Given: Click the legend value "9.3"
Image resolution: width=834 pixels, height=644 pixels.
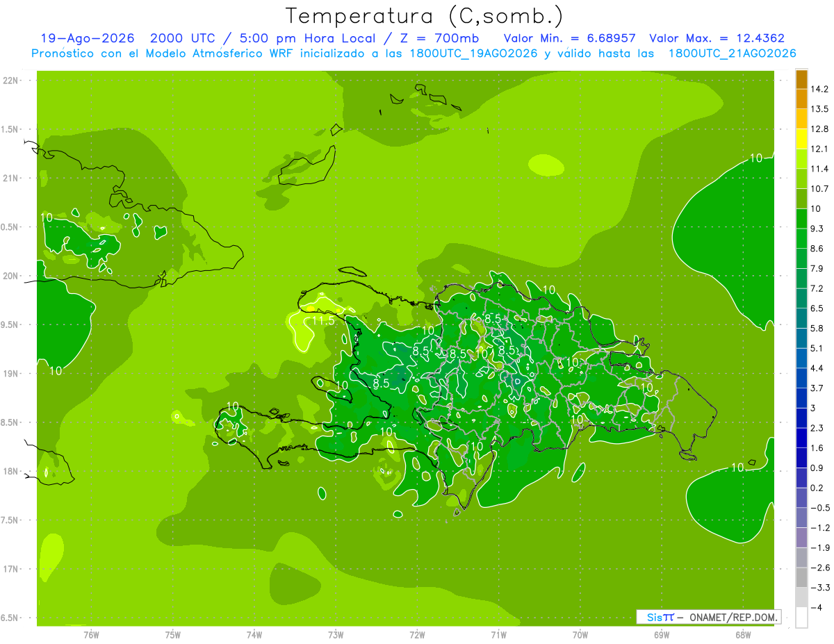Looking at the screenshot, I should tap(817, 229).
